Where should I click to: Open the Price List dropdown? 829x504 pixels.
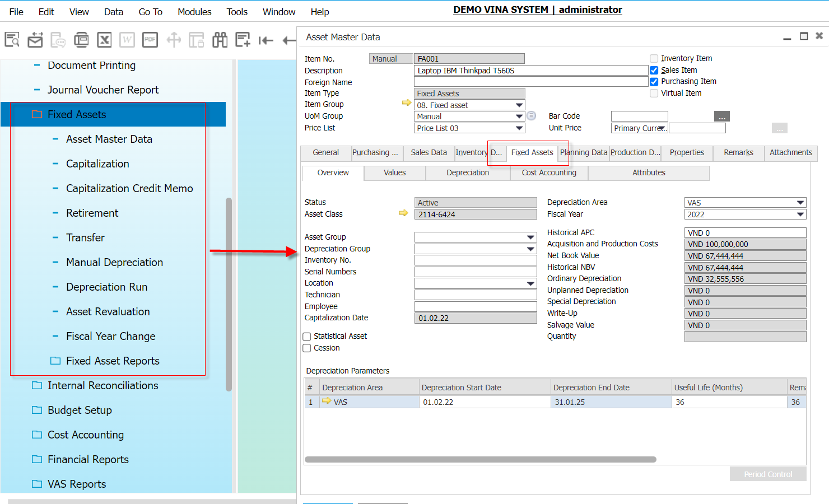pyautogui.click(x=519, y=128)
